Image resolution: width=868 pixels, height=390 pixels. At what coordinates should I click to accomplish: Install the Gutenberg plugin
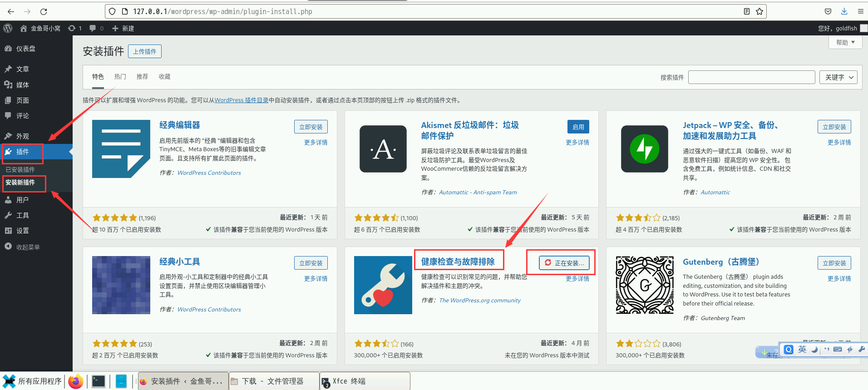pos(834,263)
